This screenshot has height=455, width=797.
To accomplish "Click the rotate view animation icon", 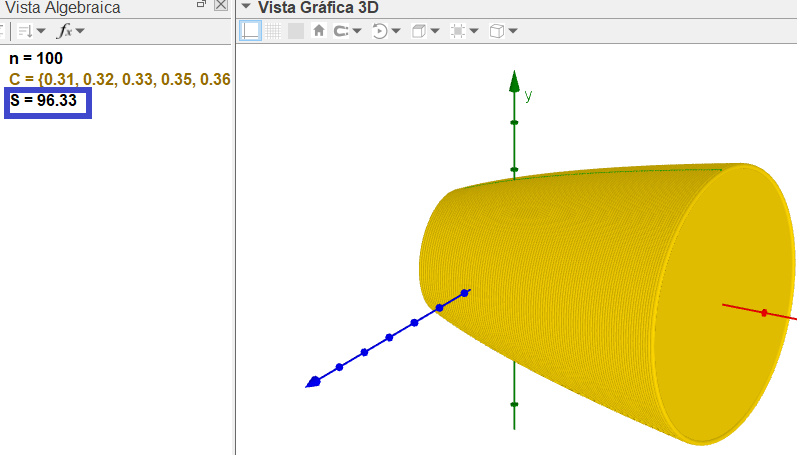I will (380, 31).
